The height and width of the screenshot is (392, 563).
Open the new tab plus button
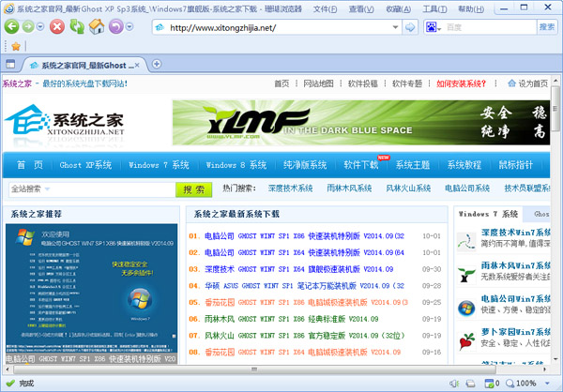pos(156,65)
